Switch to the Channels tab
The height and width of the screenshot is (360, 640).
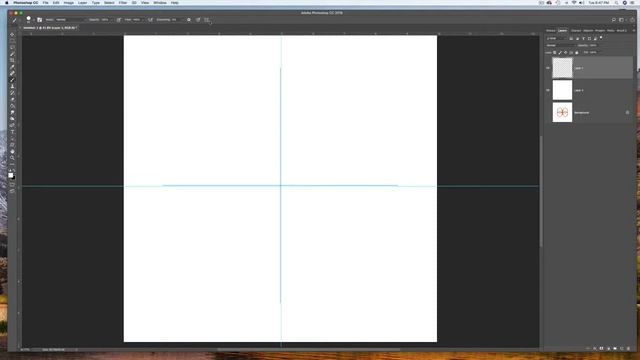[576, 31]
